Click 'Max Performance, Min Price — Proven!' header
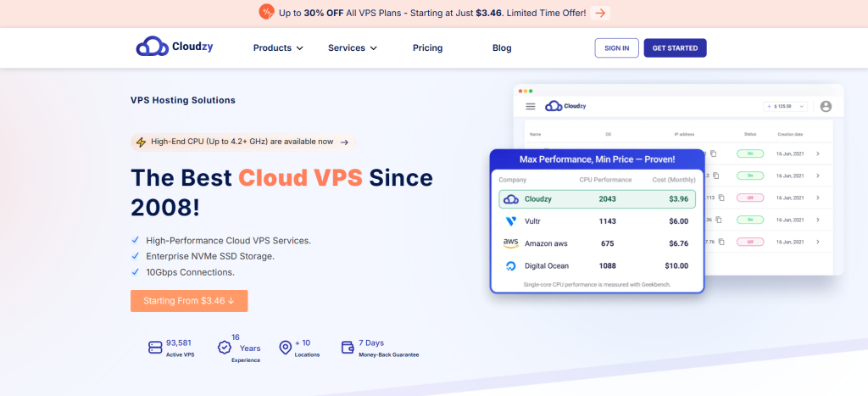The width and height of the screenshot is (868, 396). [597, 159]
